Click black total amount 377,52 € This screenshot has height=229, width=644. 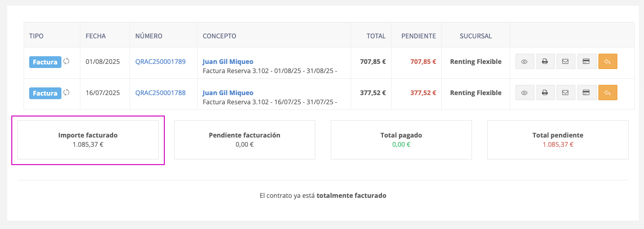coord(373,93)
